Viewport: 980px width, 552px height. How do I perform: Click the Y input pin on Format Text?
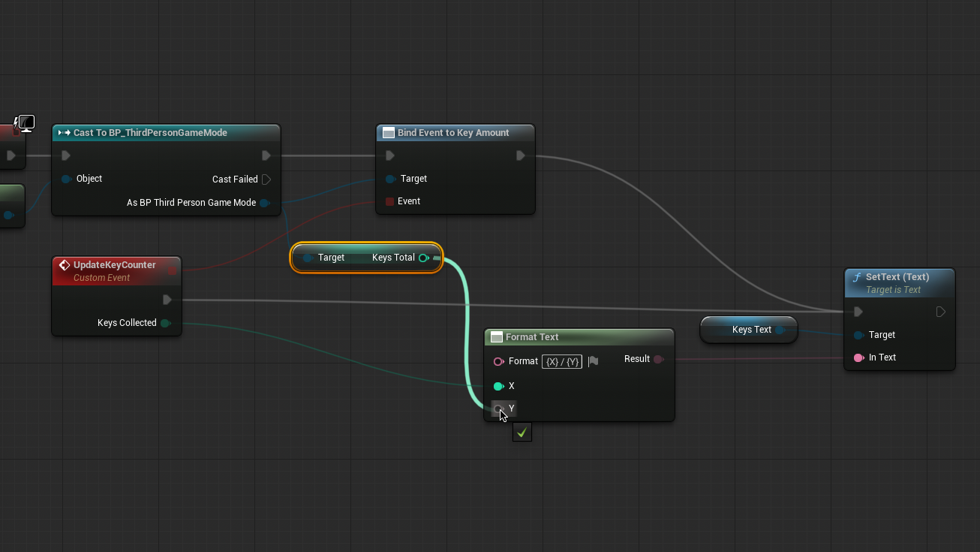(498, 409)
